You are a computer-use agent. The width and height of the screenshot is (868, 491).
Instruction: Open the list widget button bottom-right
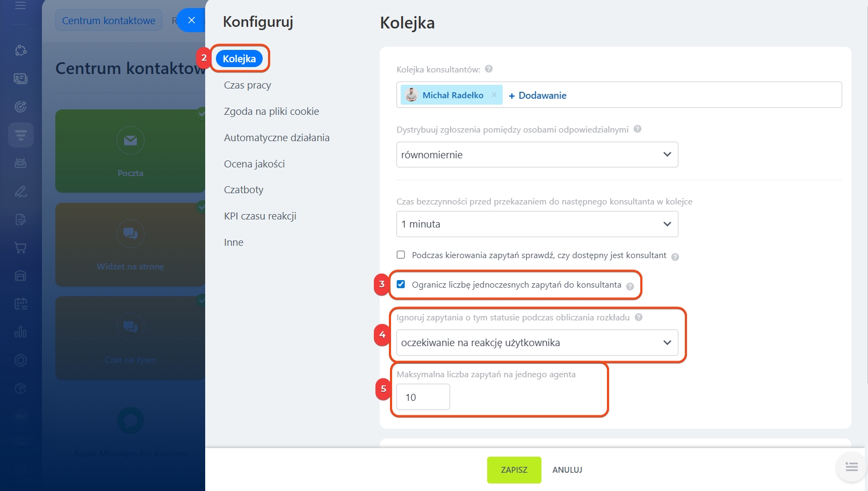tap(852, 467)
